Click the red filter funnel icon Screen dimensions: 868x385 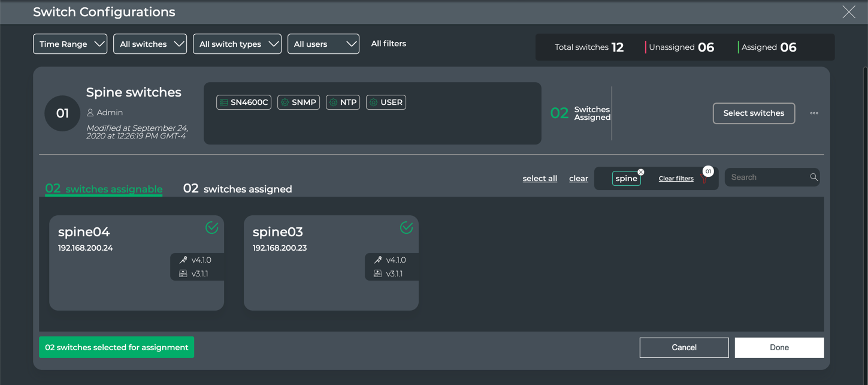pyautogui.click(x=704, y=179)
